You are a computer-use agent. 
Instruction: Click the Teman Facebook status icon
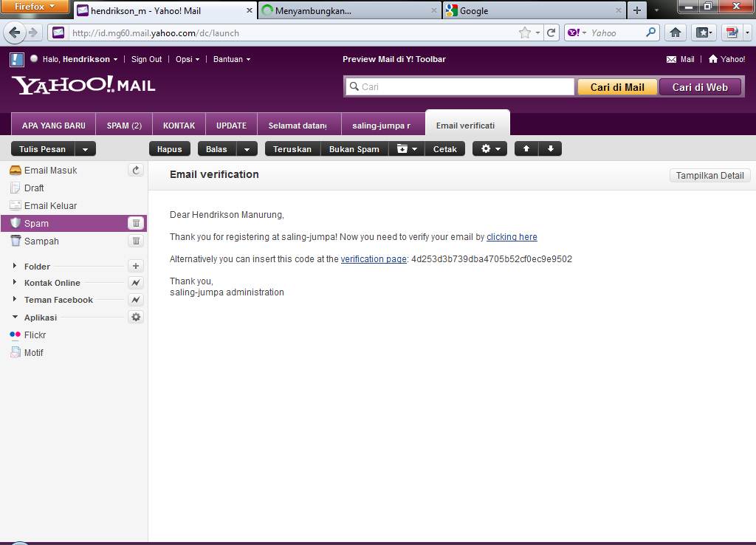(136, 300)
